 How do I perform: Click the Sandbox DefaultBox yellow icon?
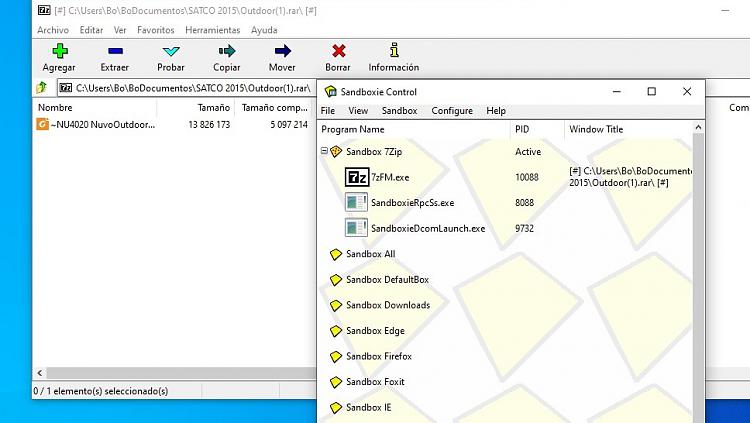[336, 279]
